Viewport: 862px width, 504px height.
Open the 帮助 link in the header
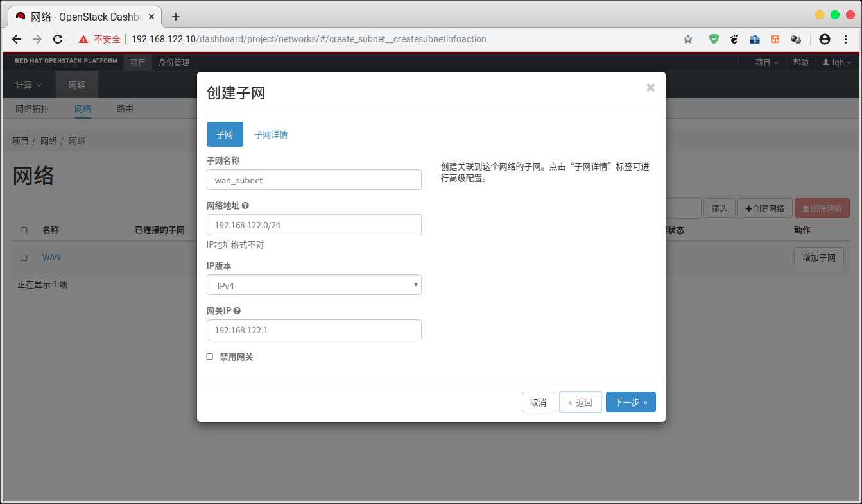(801, 62)
